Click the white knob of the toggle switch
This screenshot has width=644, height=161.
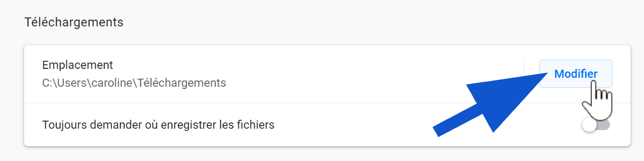[x=589, y=125]
